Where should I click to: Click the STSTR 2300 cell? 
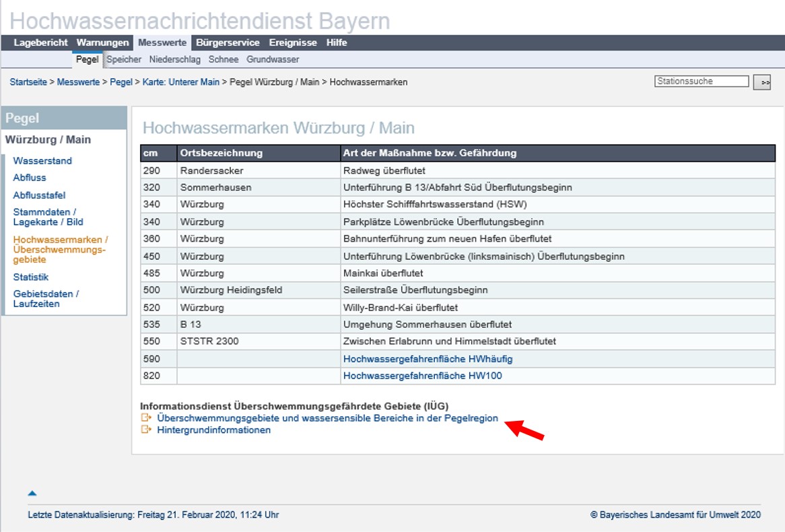[x=259, y=341]
